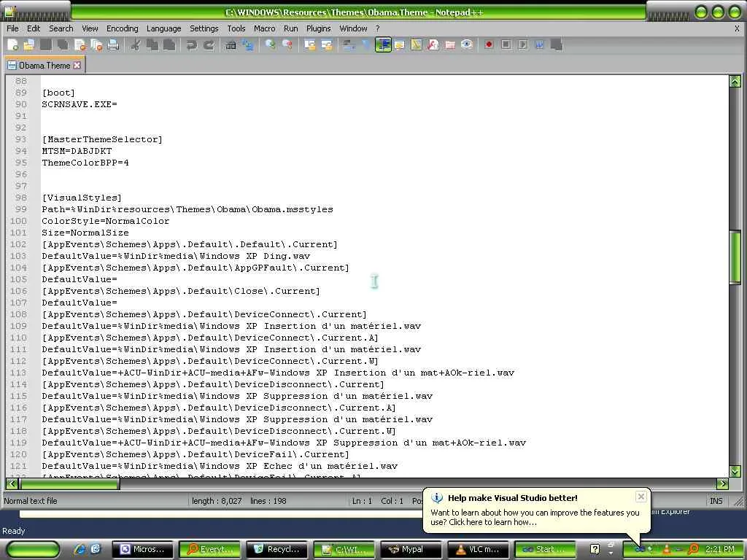747x560 pixels.
Task: Click the Close document toolbar icon
Action: click(x=80, y=44)
